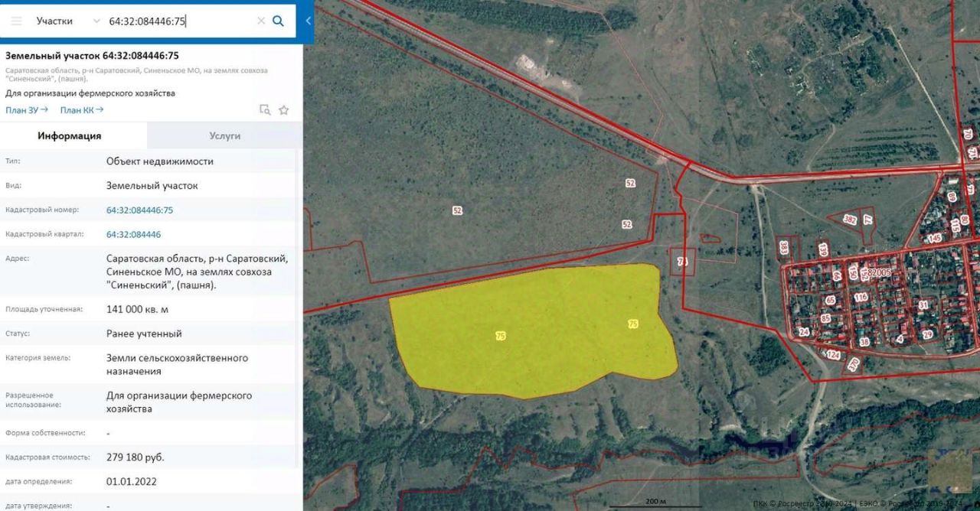Zoom to the parcel using the find-on-map icon
980x511 pixels.
[265, 110]
